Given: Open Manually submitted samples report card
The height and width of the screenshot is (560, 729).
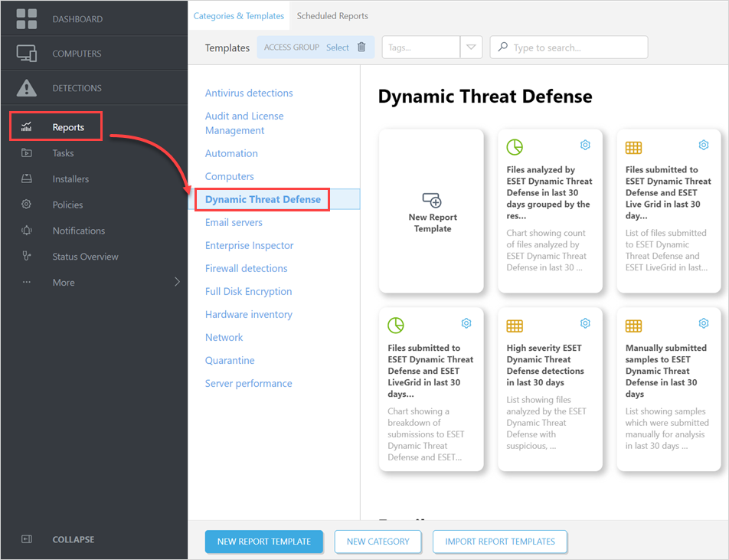Looking at the screenshot, I should coord(669,389).
